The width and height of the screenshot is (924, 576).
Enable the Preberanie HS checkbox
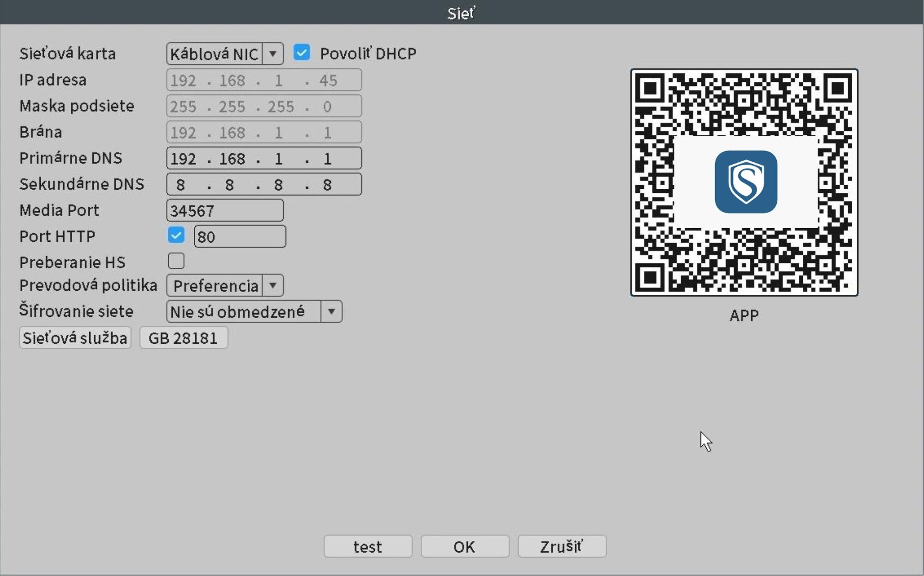coord(176,261)
